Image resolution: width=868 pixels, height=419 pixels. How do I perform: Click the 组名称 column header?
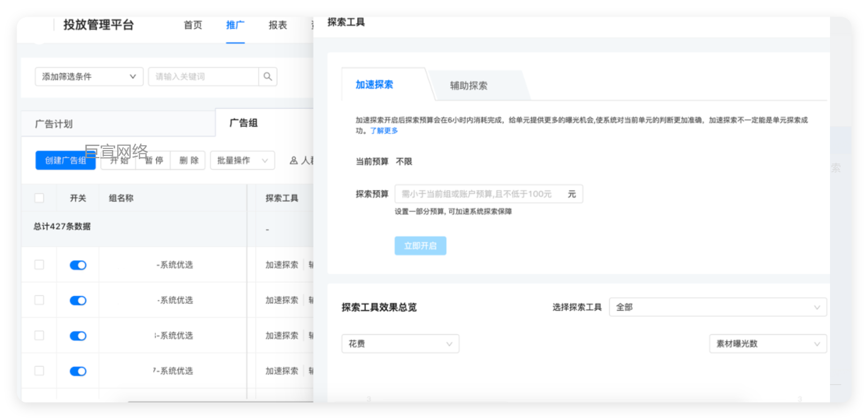(x=121, y=198)
